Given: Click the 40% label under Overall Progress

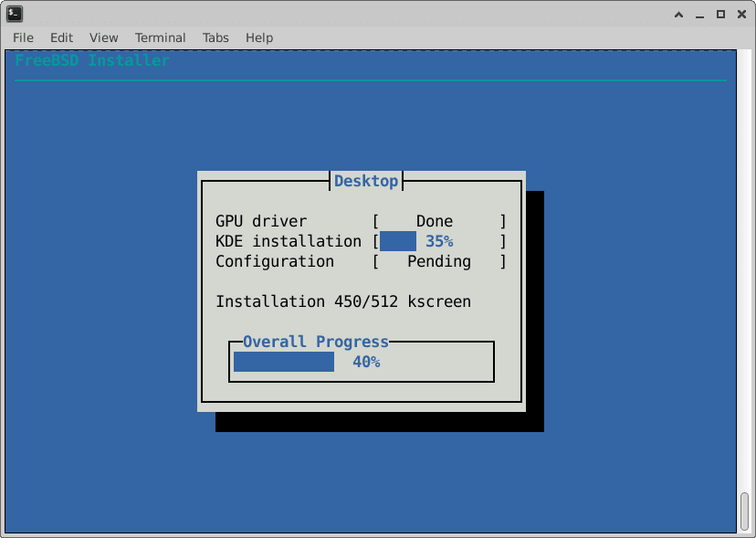Looking at the screenshot, I should pos(366,362).
